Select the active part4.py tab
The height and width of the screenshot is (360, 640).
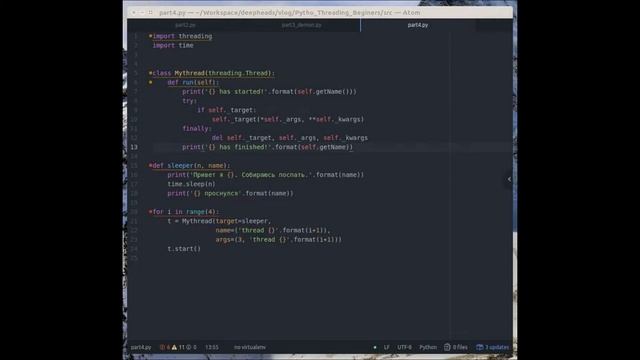(x=418, y=25)
